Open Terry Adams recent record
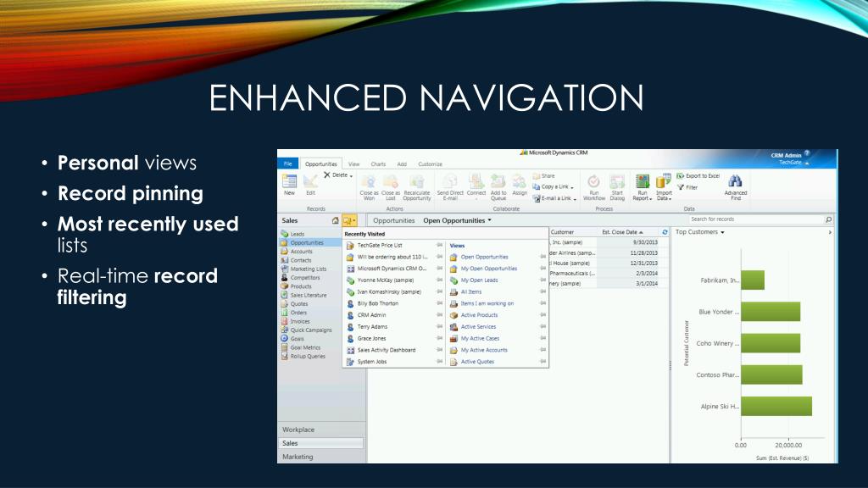The height and width of the screenshot is (488, 868). (x=373, y=326)
